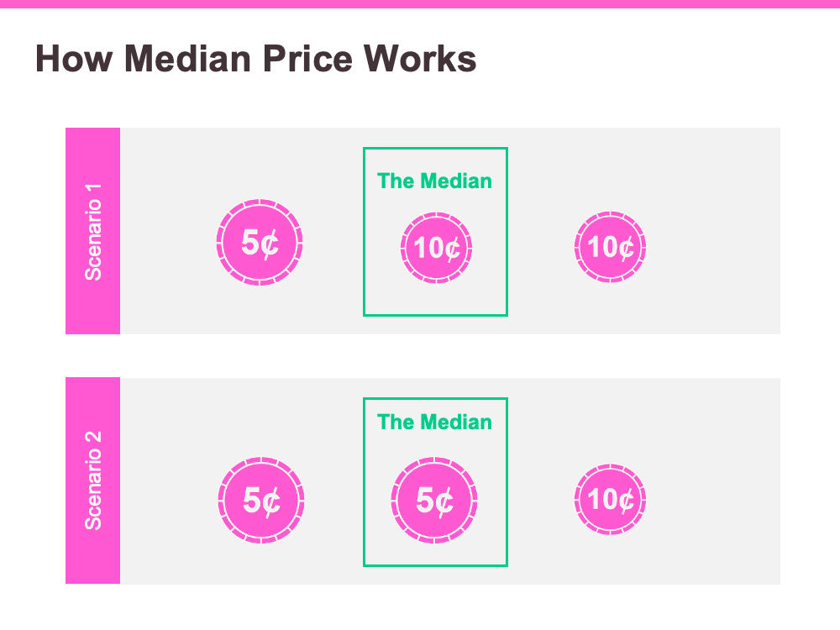The height and width of the screenshot is (630, 840).
Task: Click the 5¢ coin in Scenario 1
Action: (260, 242)
